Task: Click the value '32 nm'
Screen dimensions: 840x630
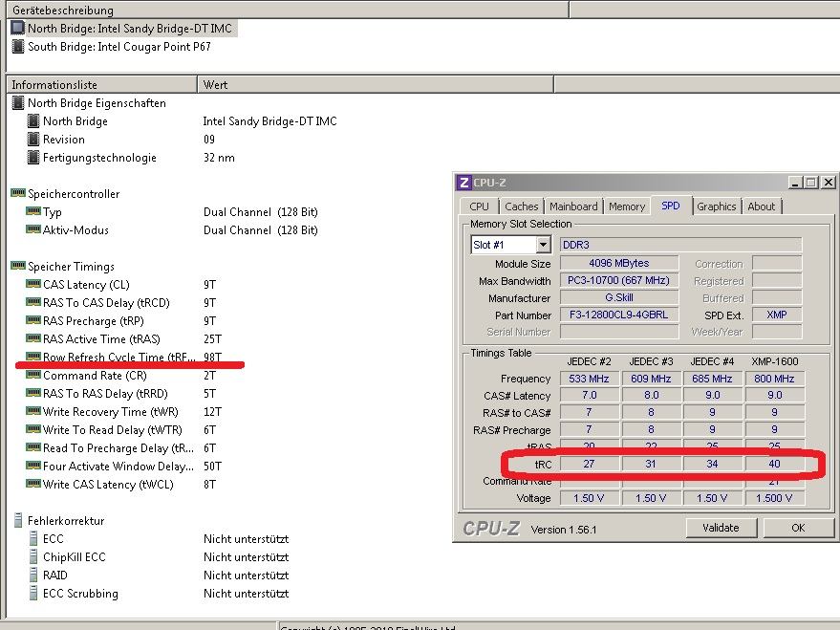Action: click(x=219, y=158)
